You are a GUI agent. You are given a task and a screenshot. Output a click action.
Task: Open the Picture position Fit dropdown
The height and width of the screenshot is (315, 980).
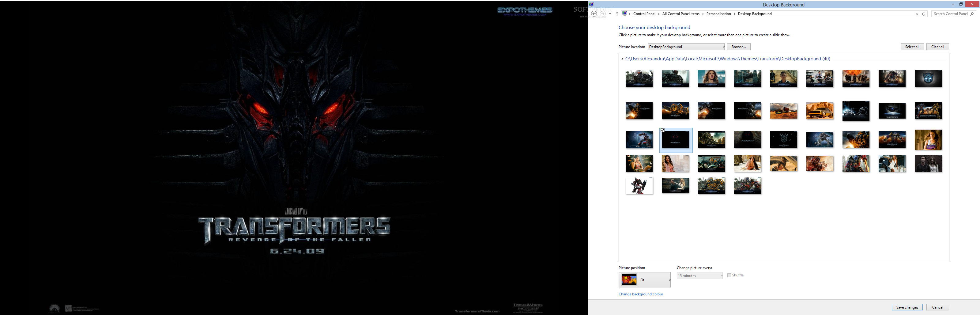point(644,280)
